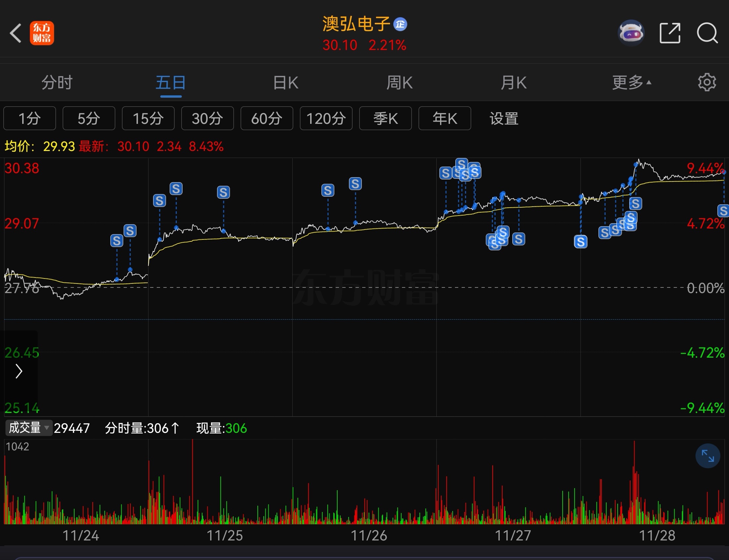This screenshot has width=729, height=560.
Task: Select the 15分 period button
Action: point(148,118)
